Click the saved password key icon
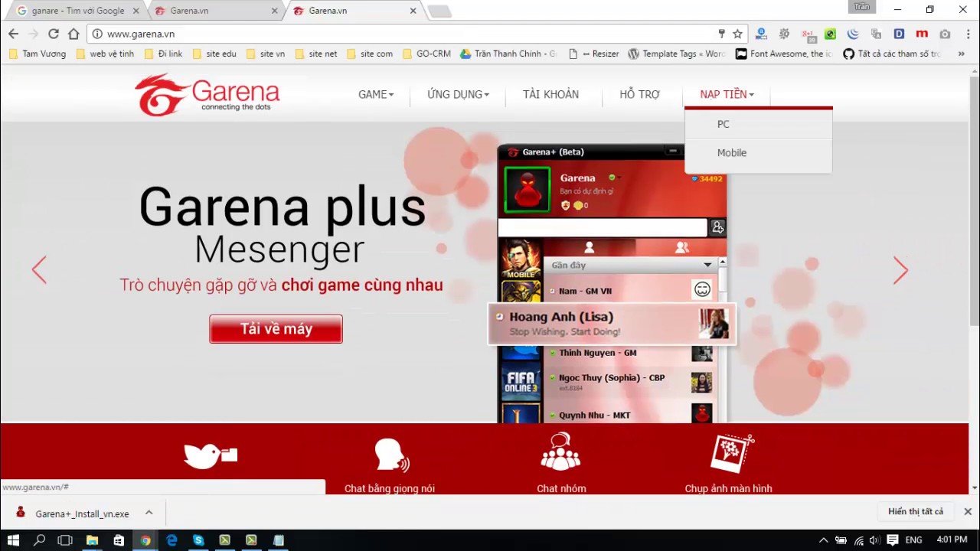The image size is (980, 551). [721, 34]
